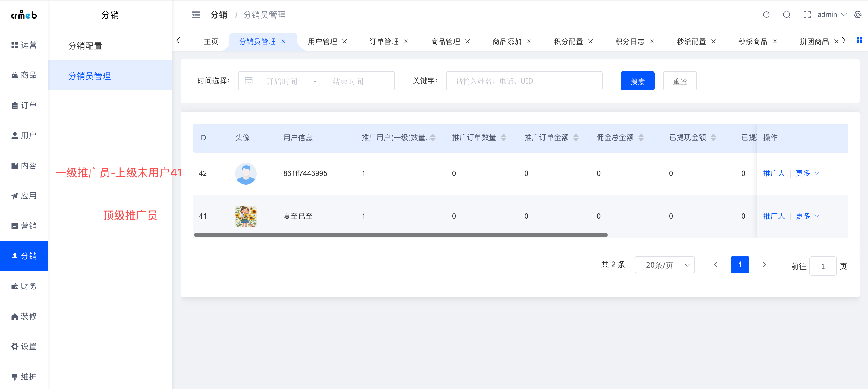Sort by 已提现金额 column
The width and height of the screenshot is (868, 389).
click(x=713, y=138)
